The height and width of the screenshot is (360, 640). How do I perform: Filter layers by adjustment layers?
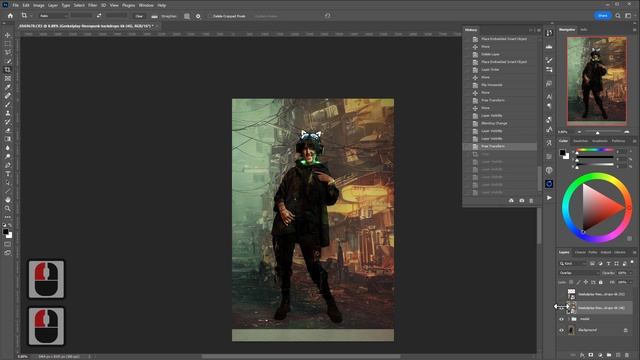600,264
